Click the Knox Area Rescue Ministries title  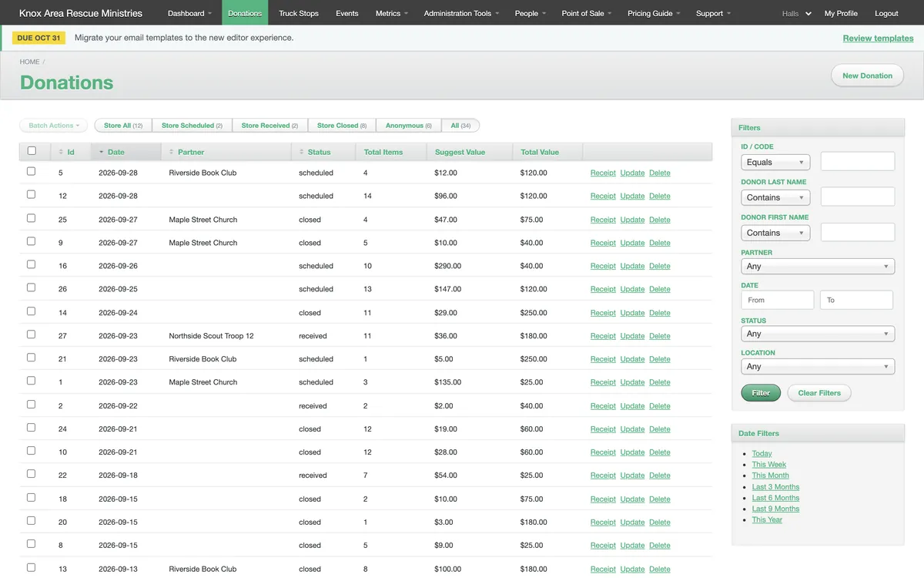(81, 13)
